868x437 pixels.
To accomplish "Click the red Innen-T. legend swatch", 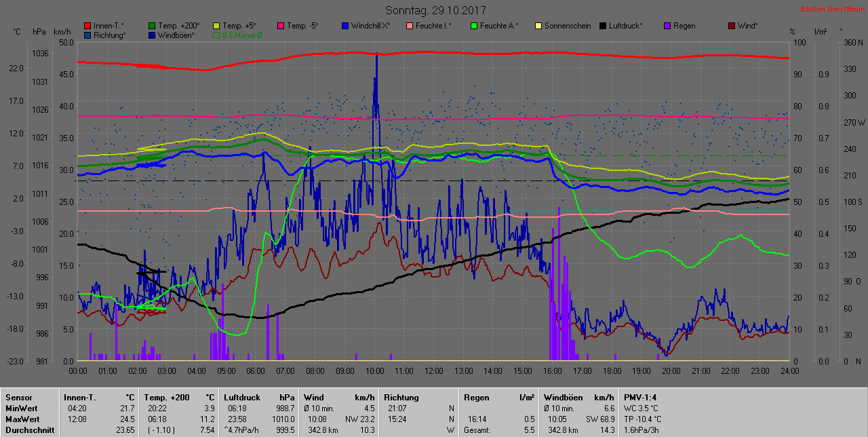I will click(88, 26).
